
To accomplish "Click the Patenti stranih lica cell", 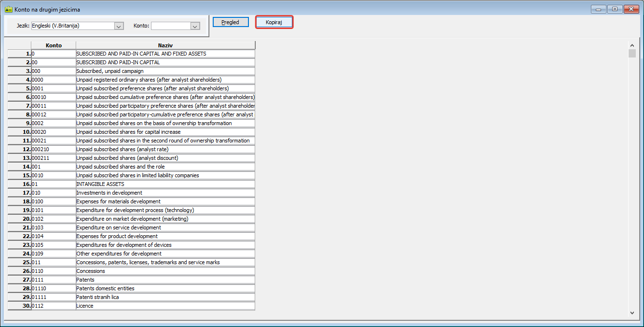I will [165, 297].
